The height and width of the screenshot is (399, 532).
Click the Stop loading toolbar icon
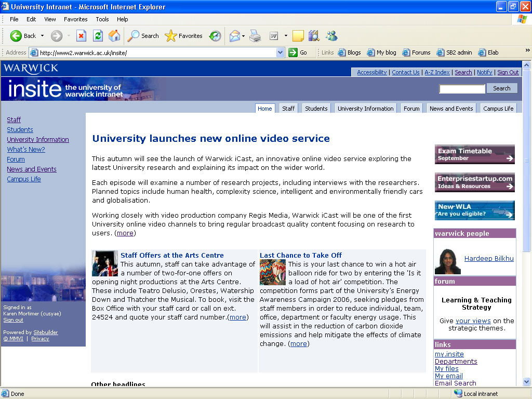[81, 36]
